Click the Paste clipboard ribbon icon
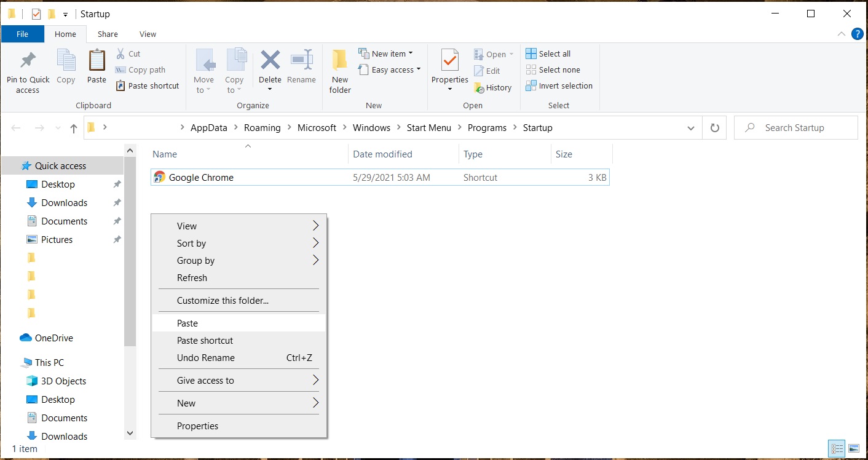 [97, 61]
